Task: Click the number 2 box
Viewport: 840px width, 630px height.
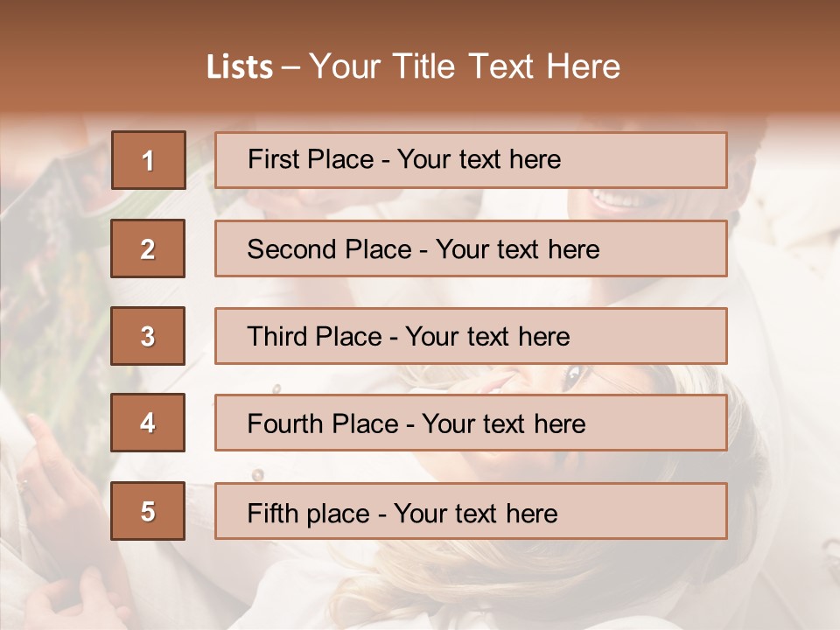Action: pyautogui.click(x=148, y=248)
